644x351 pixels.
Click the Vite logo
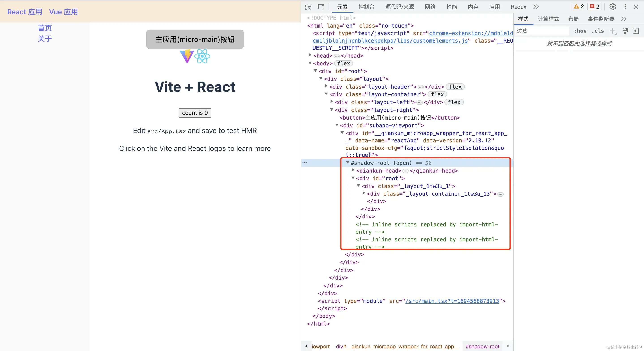[187, 56]
